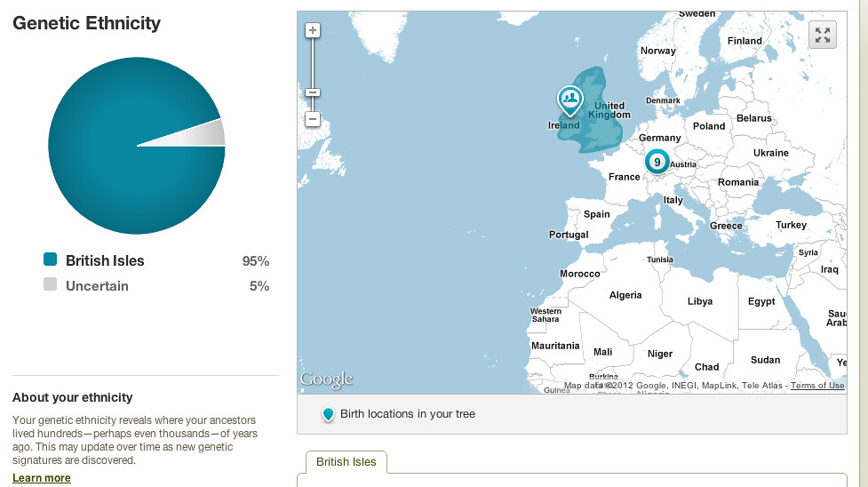
Task: Open the Learn more link
Action: (42, 478)
